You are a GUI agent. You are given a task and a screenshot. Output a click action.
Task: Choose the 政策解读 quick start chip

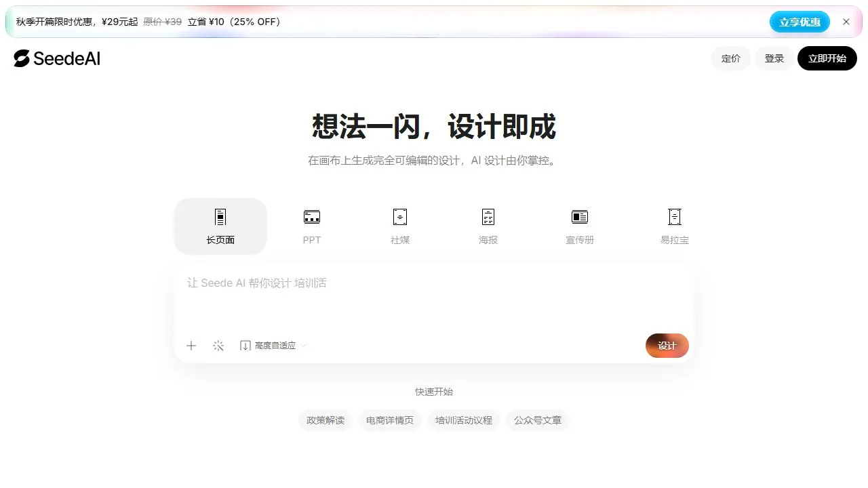point(325,420)
